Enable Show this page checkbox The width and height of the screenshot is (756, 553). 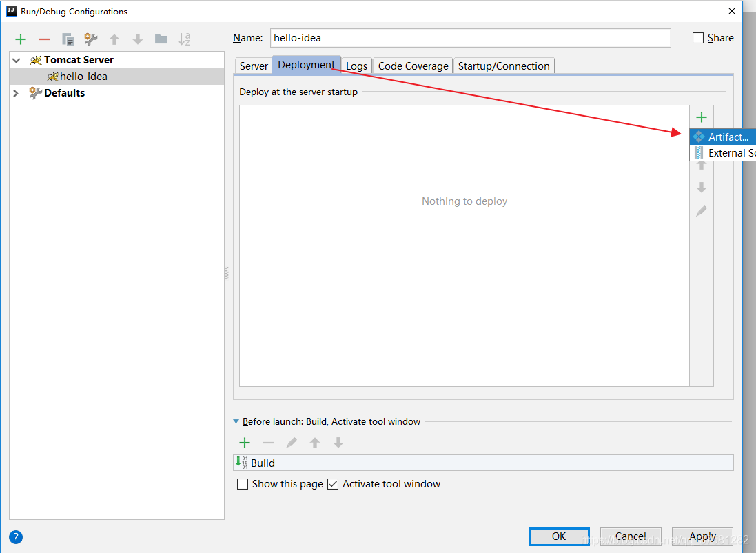tap(243, 484)
